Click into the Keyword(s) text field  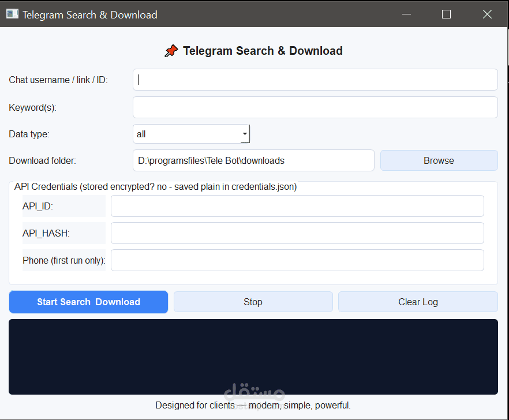[x=315, y=107]
